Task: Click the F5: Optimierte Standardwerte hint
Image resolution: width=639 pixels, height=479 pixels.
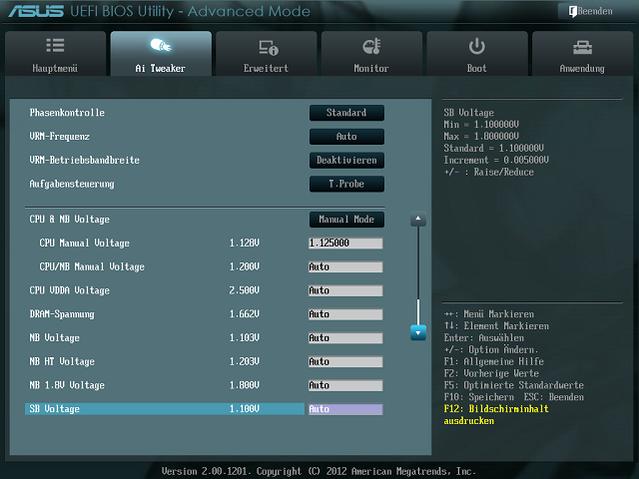Action: click(513, 385)
